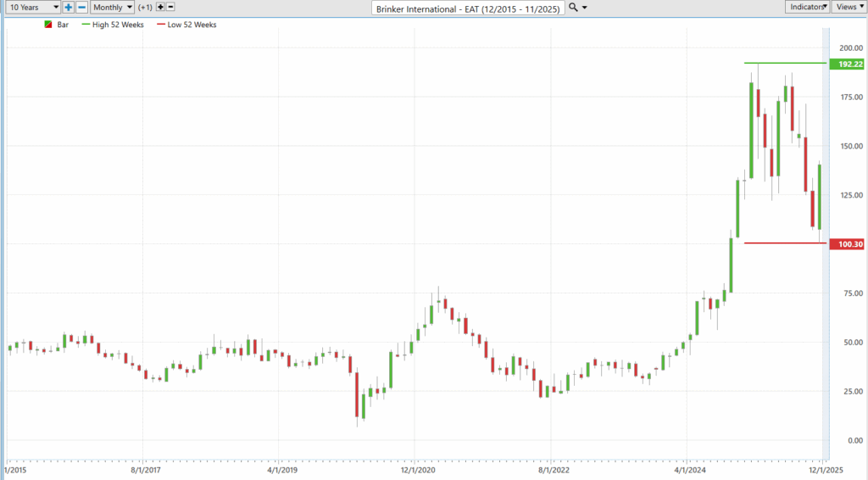Click the black plus button after (+1)

(x=160, y=7)
